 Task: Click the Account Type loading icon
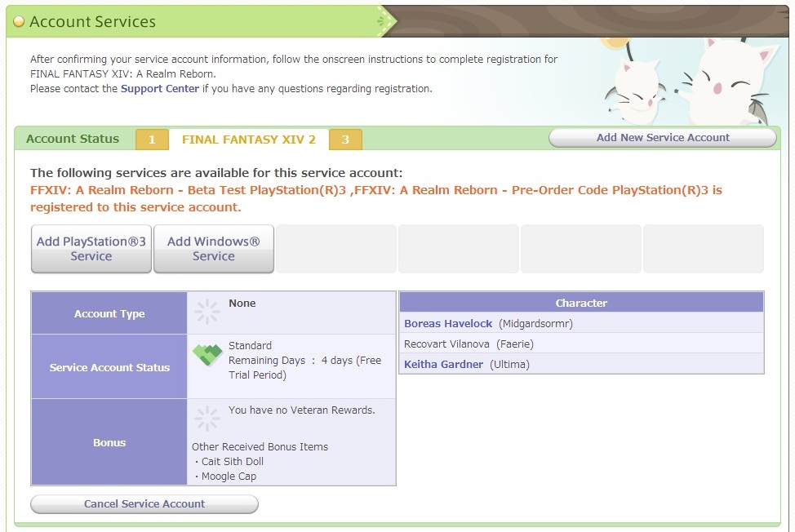207,311
